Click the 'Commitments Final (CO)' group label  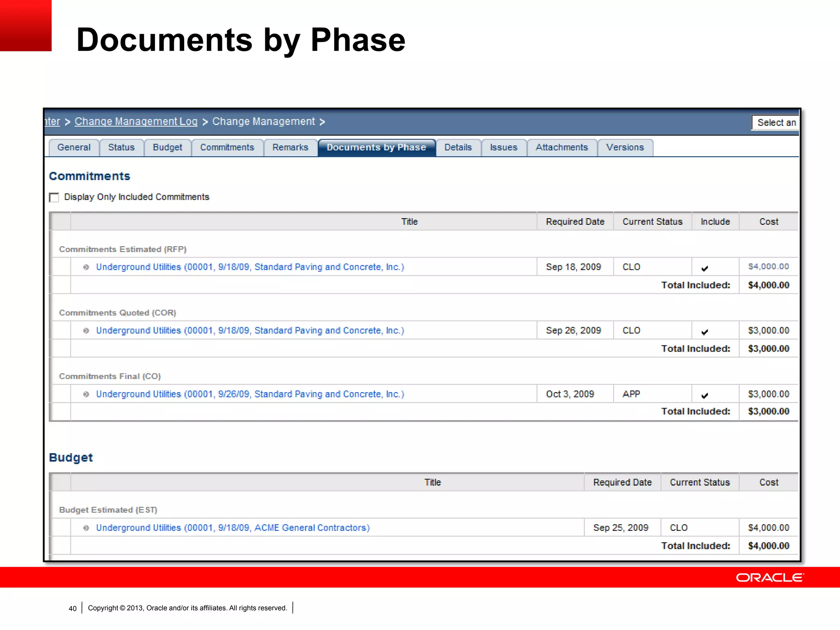(x=110, y=377)
